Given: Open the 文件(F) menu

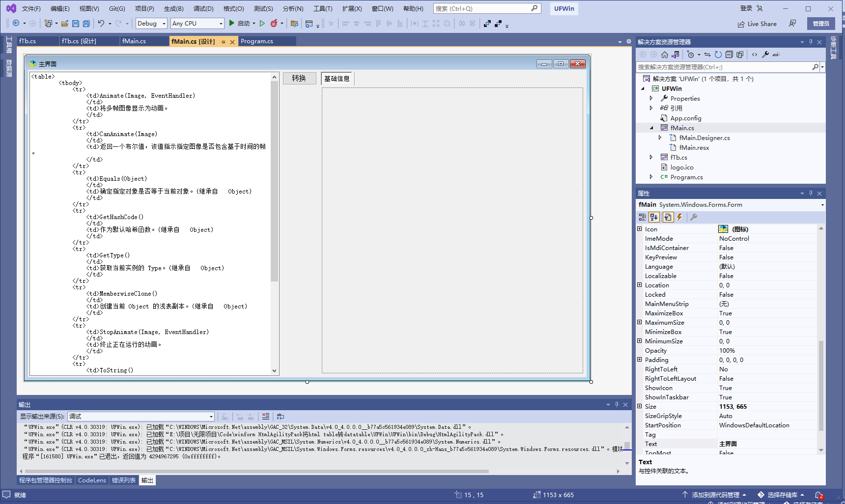Looking at the screenshot, I should coord(31,8).
